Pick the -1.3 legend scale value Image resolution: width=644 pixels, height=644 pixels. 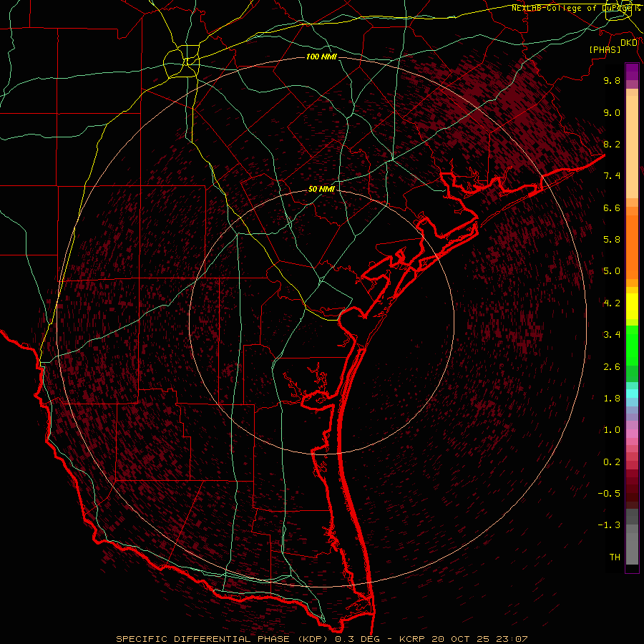coord(609,525)
